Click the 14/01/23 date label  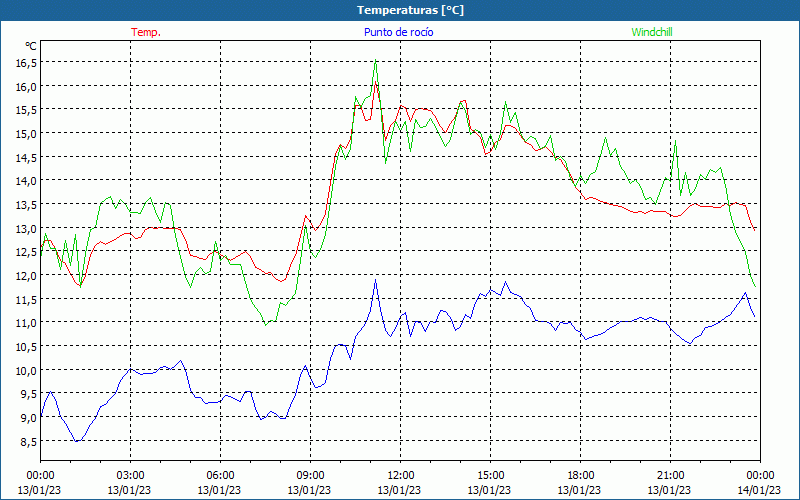coord(759,490)
